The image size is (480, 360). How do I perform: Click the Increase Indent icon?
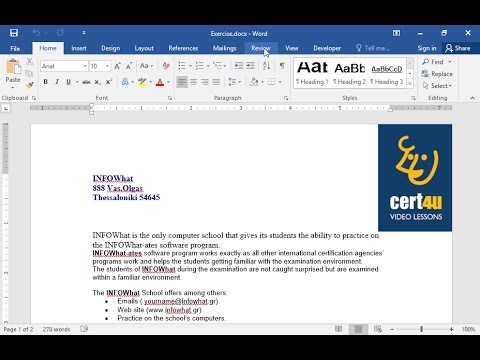coord(250,66)
